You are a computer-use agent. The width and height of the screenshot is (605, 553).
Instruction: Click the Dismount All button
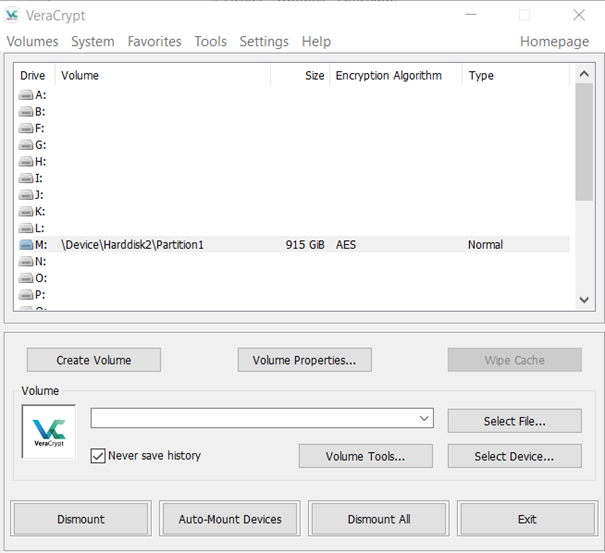pos(379,519)
